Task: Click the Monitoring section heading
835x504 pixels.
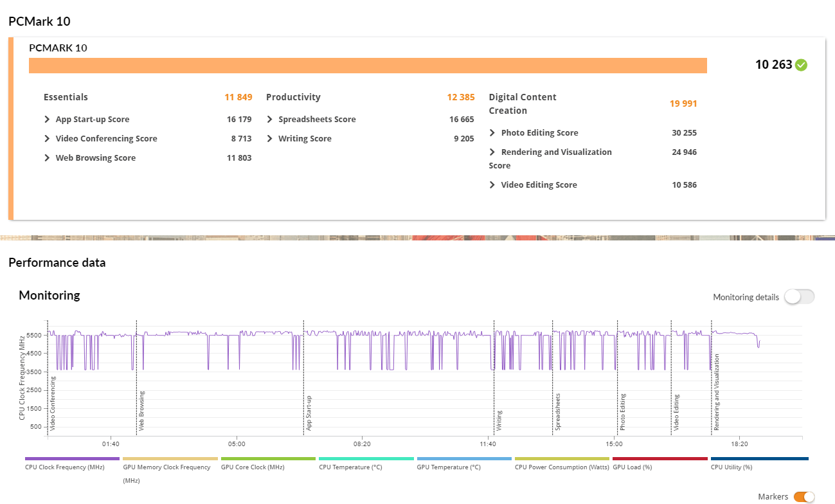Action: tap(49, 296)
